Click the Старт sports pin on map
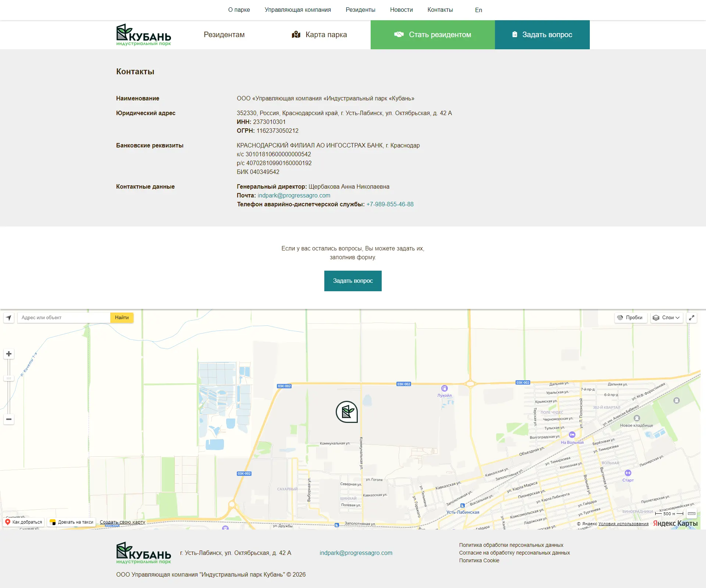The image size is (706, 588). (628, 473)
